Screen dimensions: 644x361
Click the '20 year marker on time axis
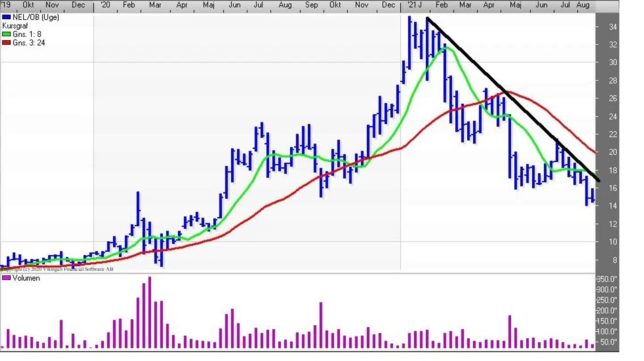pyautogui.click(x=105, y=5)
